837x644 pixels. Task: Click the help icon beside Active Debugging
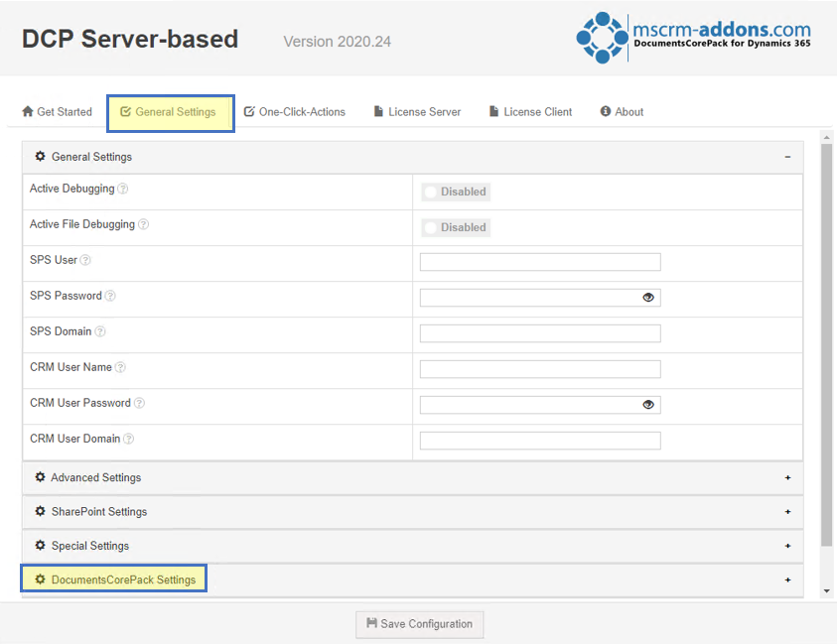(123, 189)
